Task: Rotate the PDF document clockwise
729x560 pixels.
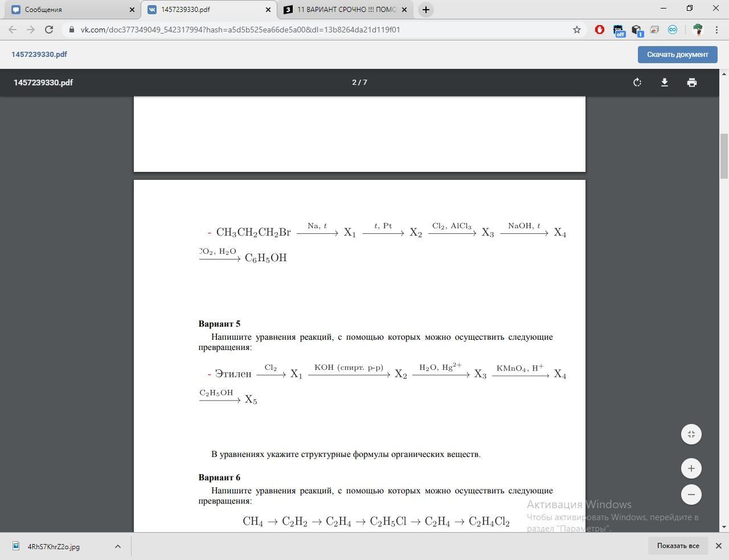Action: (x=637, y=83)
